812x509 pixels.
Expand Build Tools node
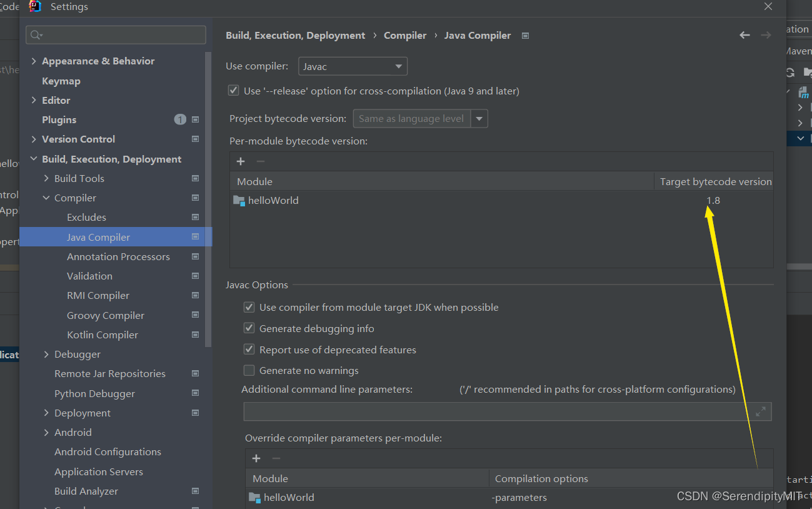[46, 178]
